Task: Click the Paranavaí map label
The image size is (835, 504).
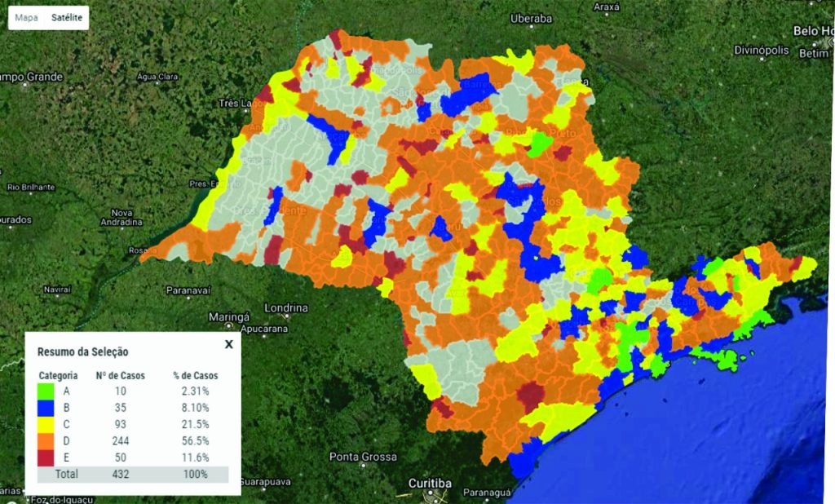Action: [x=188, y=291]
